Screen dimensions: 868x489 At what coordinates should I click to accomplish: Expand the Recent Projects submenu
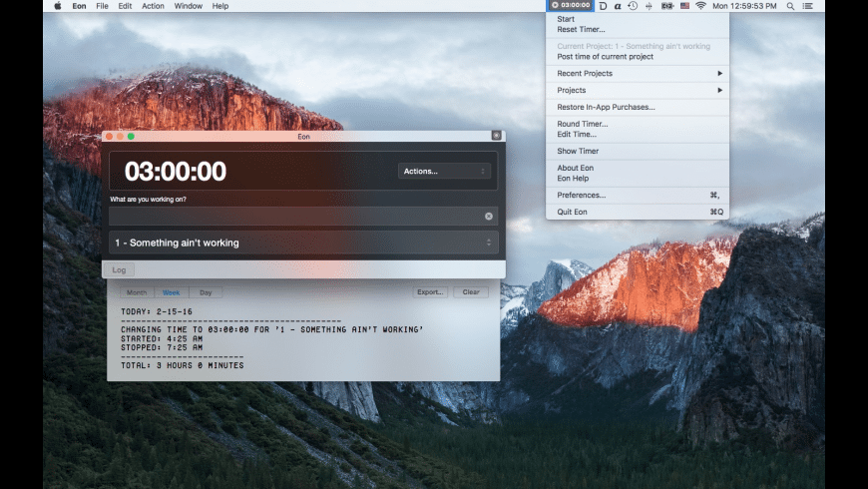point(639,73)
